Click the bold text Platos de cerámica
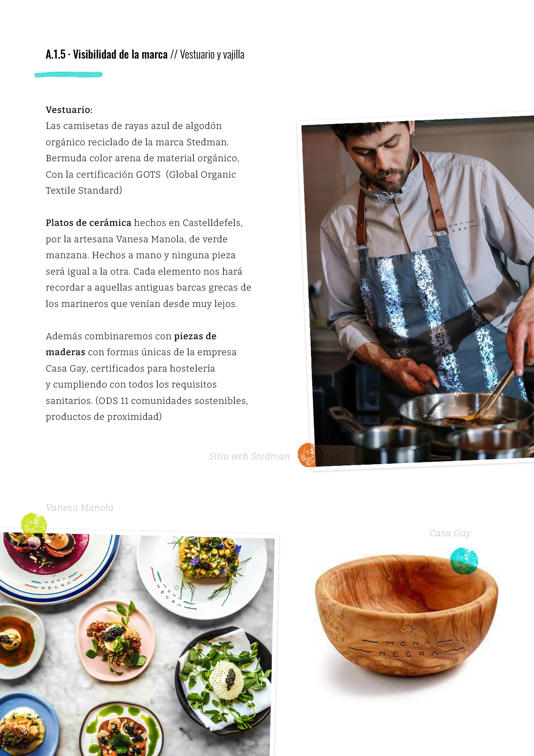The height and width of the screenshot is (756, 534). click(x=88, y=223)
